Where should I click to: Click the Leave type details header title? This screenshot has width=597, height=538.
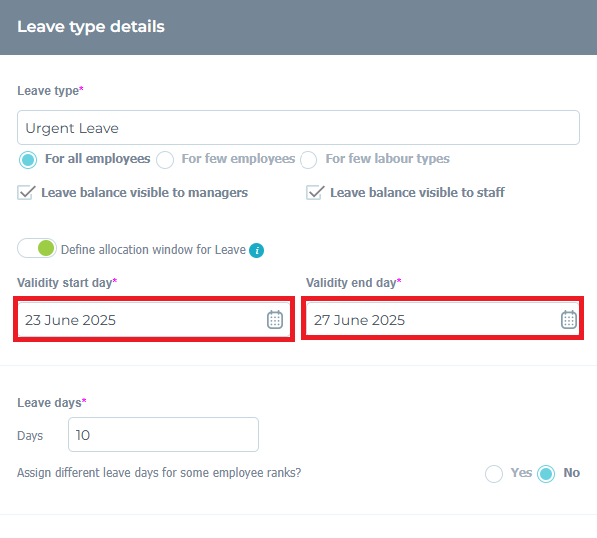pyautogui.click(x=91, y=27)
